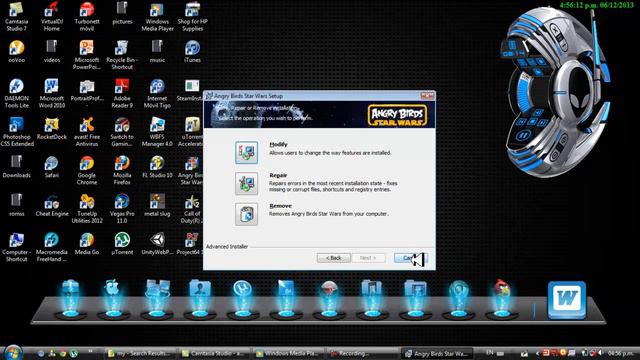Image resolution: width=640 pixels, height=360 pixels.
Task: Select the Modify option icon in setup
Action: [246, 152]
